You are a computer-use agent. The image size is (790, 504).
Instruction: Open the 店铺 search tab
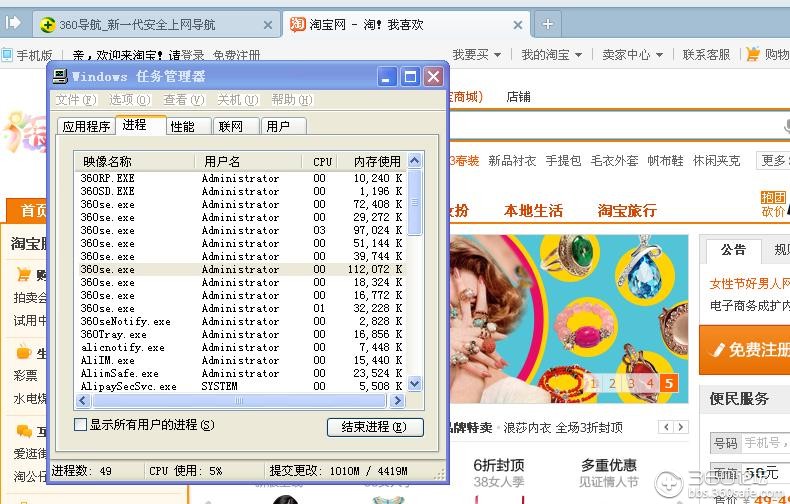pos(518,96)
